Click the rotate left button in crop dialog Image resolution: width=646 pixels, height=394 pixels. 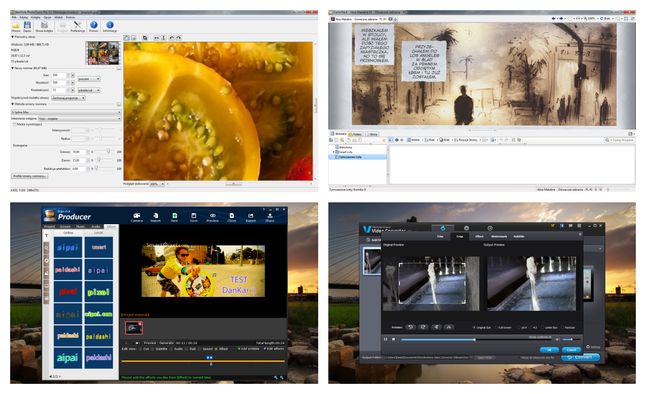click(x=410, y=327)
